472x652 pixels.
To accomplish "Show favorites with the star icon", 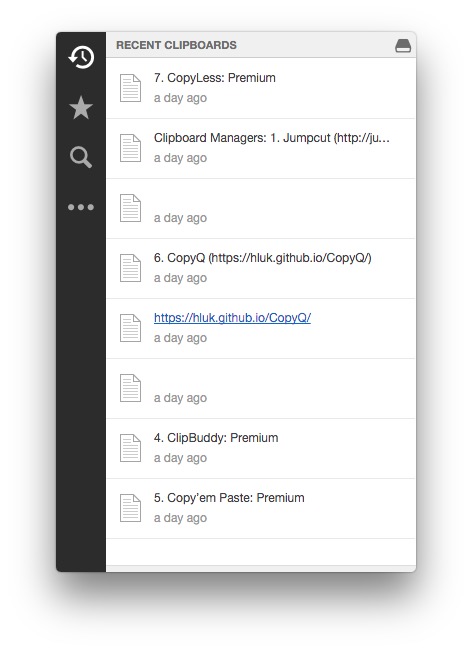I will tap(81, 107).
